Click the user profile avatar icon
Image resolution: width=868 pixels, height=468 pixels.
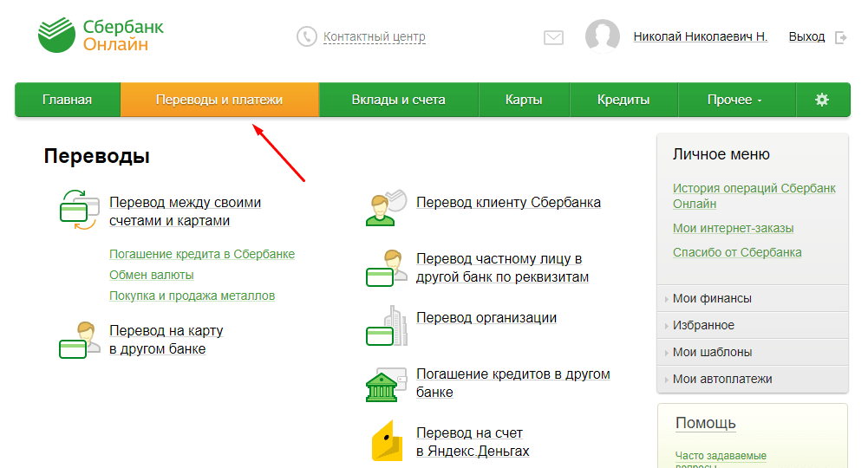pos(602,36)
